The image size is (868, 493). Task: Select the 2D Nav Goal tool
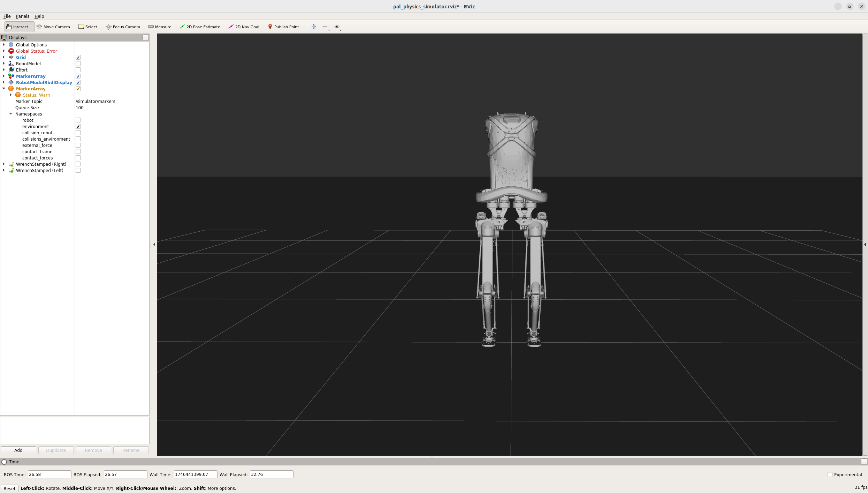244,27
